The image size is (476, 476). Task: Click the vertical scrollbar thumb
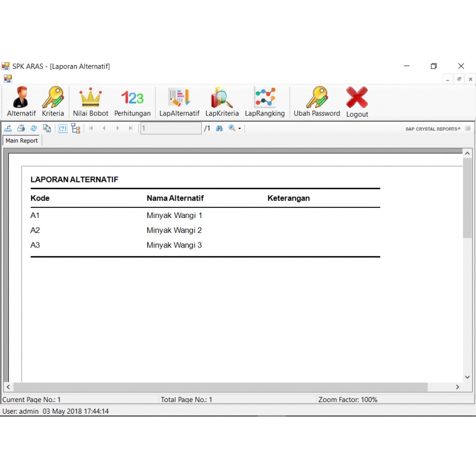[468, 198]
